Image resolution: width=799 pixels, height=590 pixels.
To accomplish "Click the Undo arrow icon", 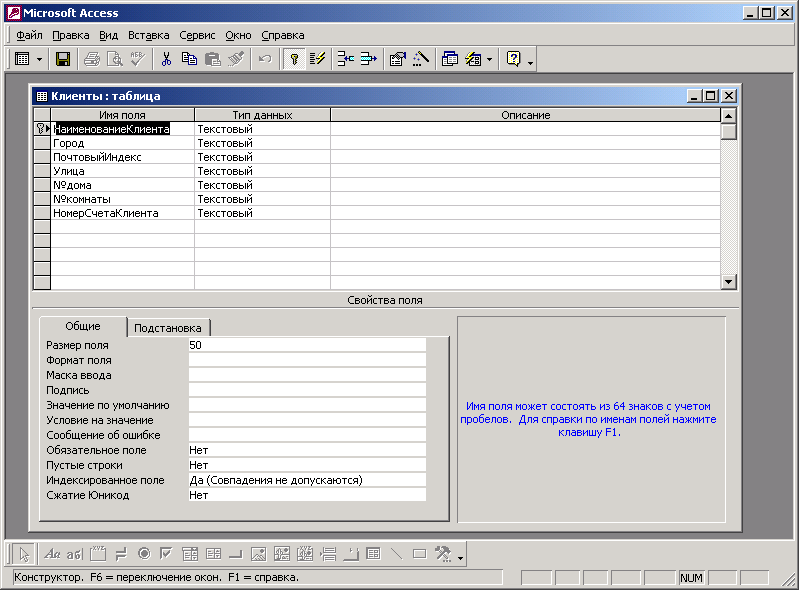I will 265,59.
